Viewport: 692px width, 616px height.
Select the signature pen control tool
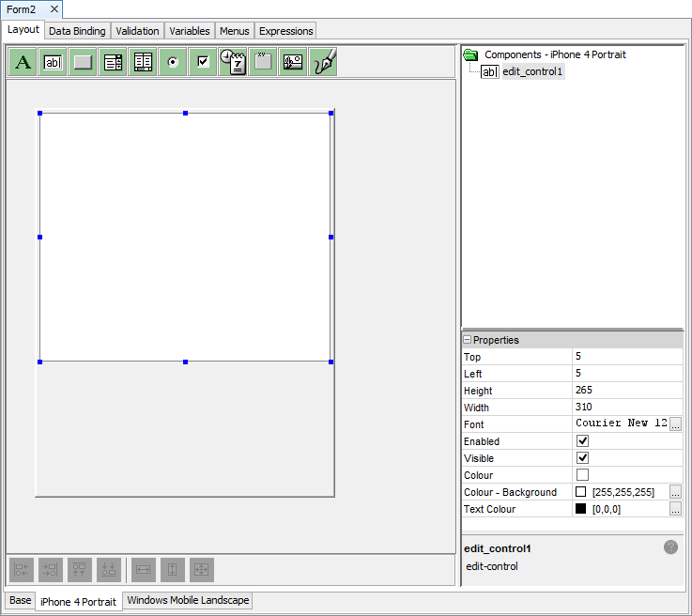point(323,63)
